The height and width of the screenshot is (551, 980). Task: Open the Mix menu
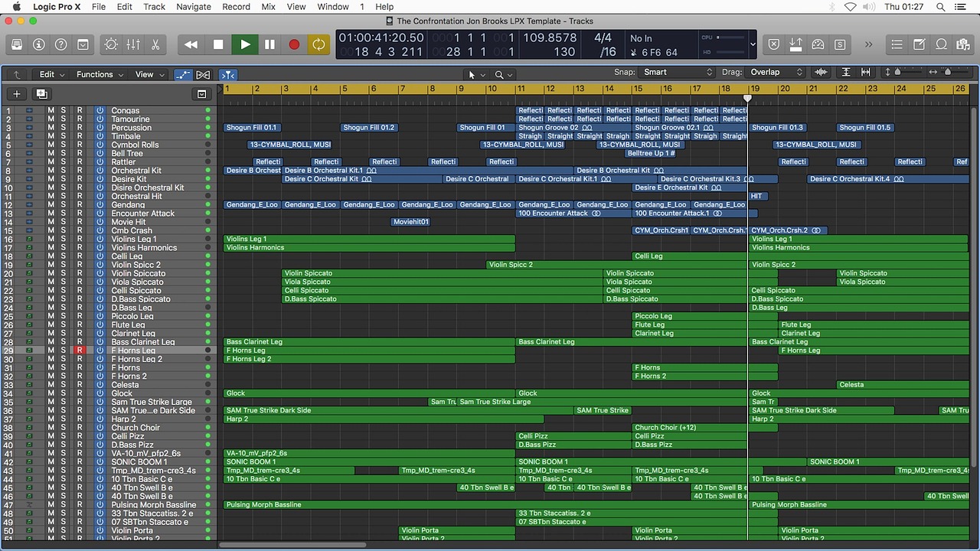click(268, 7)
